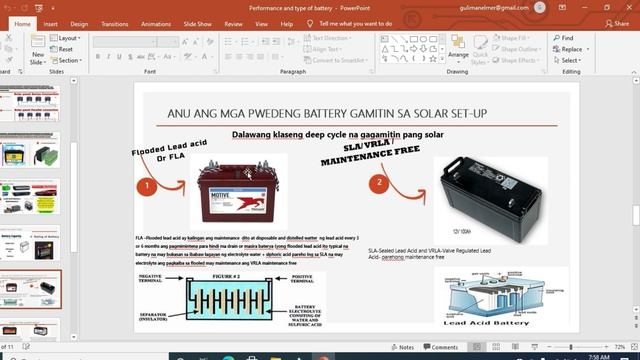Clear all formatting

coord(210,42)
